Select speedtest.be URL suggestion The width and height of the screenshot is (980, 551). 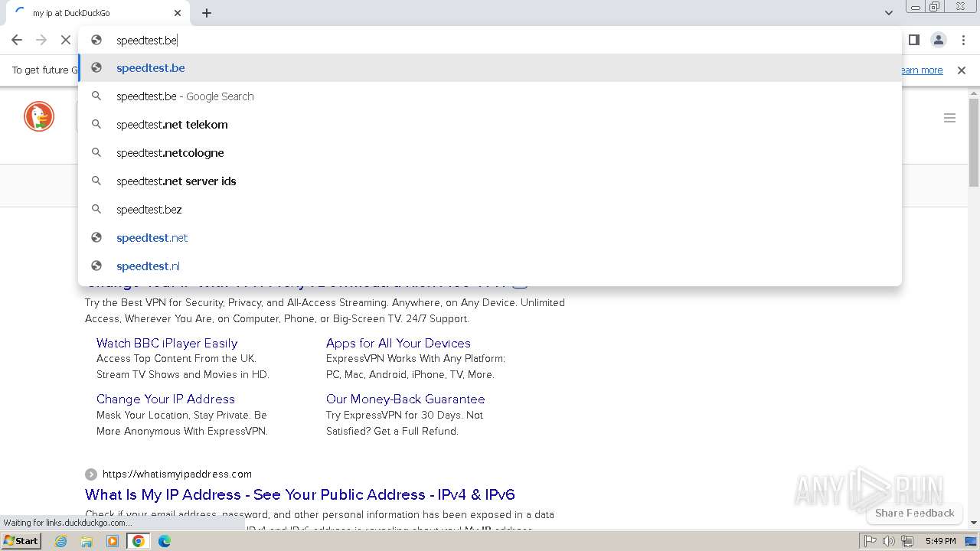point(490,68)
